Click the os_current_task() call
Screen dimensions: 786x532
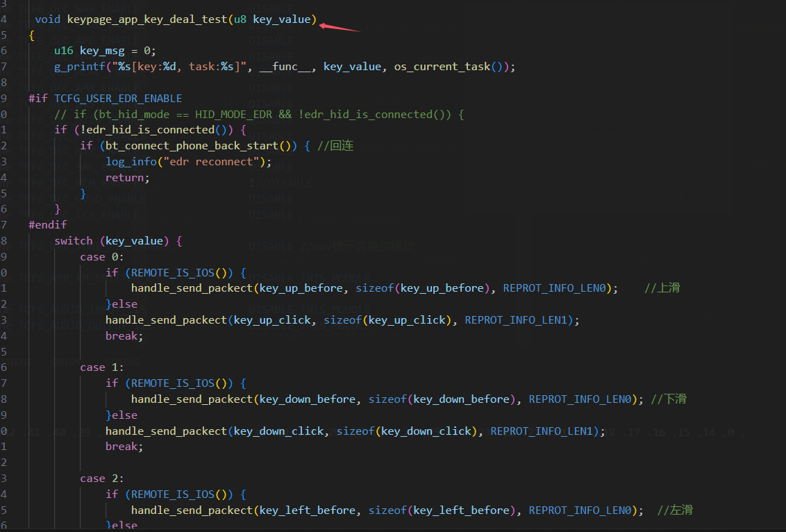[x=448, y=67]
